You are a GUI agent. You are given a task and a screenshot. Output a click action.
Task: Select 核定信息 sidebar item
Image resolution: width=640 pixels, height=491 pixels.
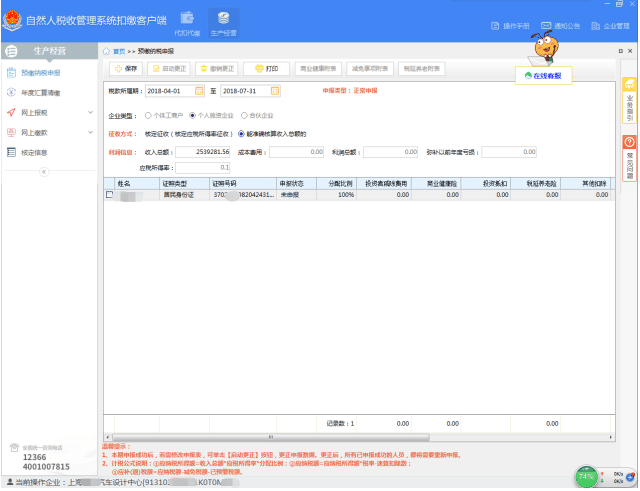point(34,153)
